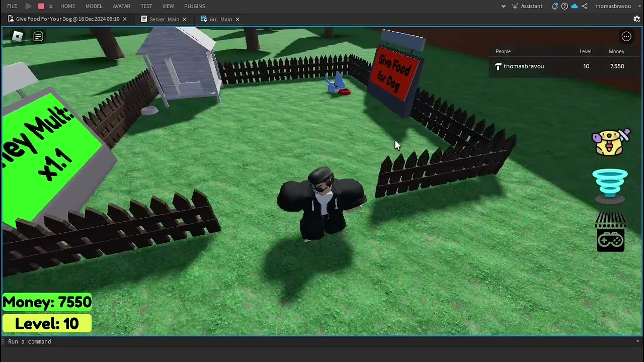Close the Give Food For Your Dog tab
Screen dimensions: 644x362
point(125,19)
